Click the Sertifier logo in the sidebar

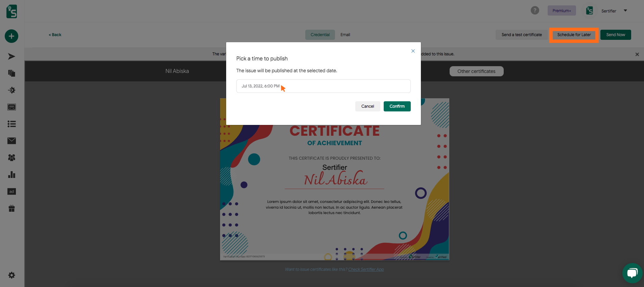(11, 11)
